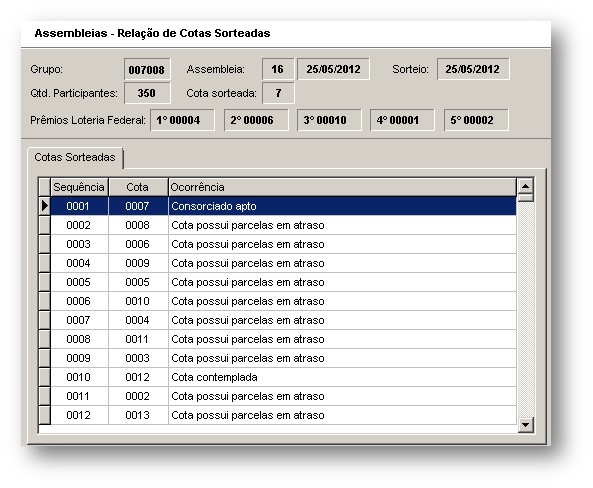Click the Cota column header

(x=138, y=187)
